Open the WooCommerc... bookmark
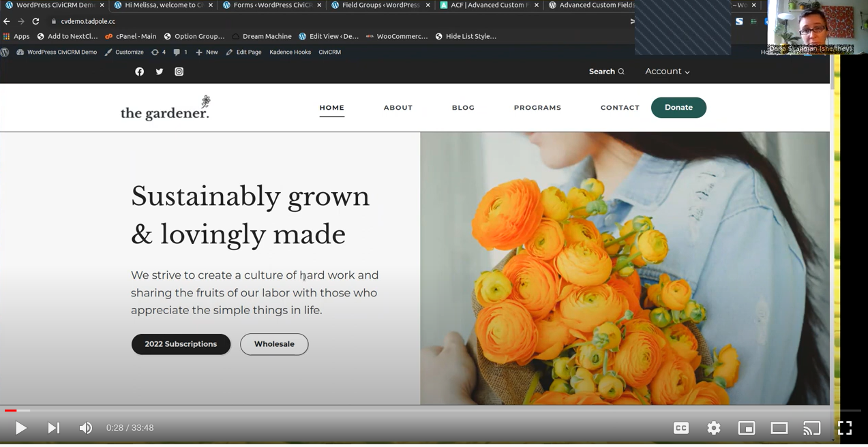Viewport: 868px width, 447px height. coord(397,36)
